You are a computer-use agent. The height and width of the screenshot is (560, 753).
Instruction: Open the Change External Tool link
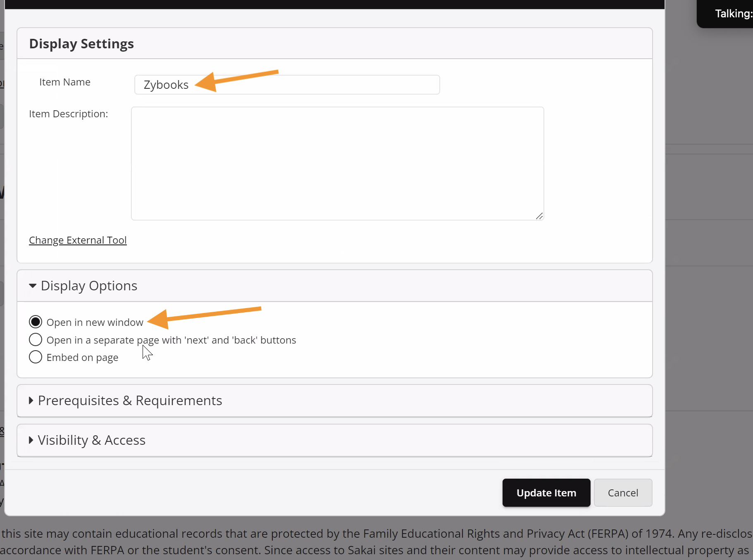pyautogui.click(x=78, y=240)
